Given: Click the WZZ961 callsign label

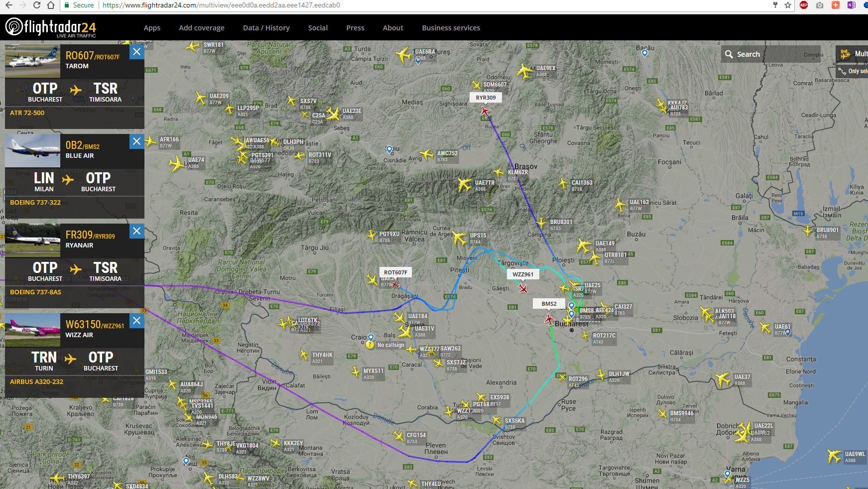Looking at the screenshot, I should pos(523,274).
